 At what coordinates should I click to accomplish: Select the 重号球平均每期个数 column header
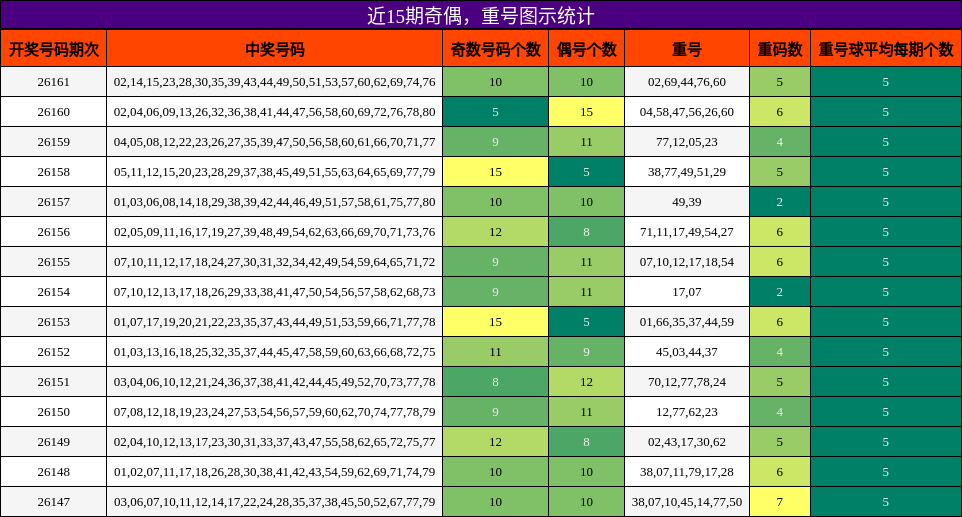(x=885, y=49)
